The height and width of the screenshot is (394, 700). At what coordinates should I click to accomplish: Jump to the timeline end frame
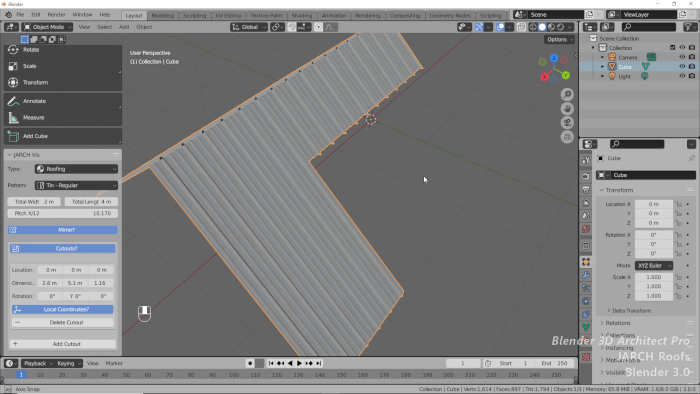319,364
